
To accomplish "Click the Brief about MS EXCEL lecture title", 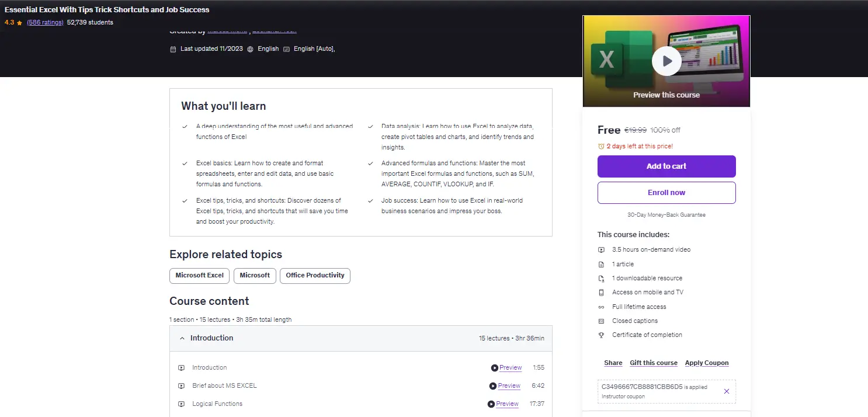I will point(224,386).
